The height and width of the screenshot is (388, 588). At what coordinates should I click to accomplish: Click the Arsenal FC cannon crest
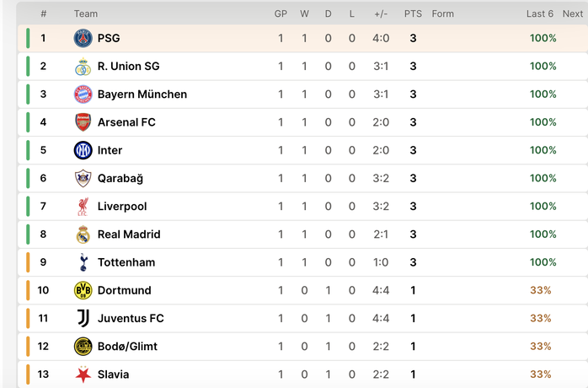click(x=83, y=122)
